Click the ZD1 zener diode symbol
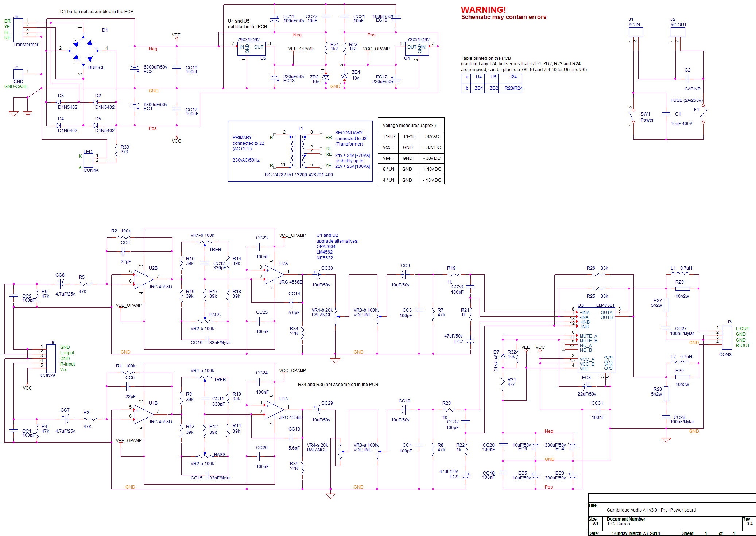 (x=344, y=76)
